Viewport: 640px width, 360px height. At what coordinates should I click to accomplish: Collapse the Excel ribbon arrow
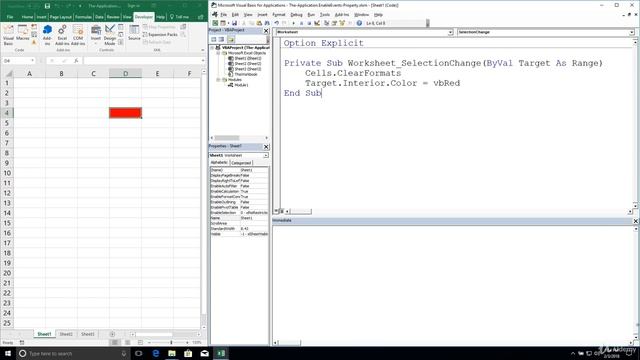point(203,50)
